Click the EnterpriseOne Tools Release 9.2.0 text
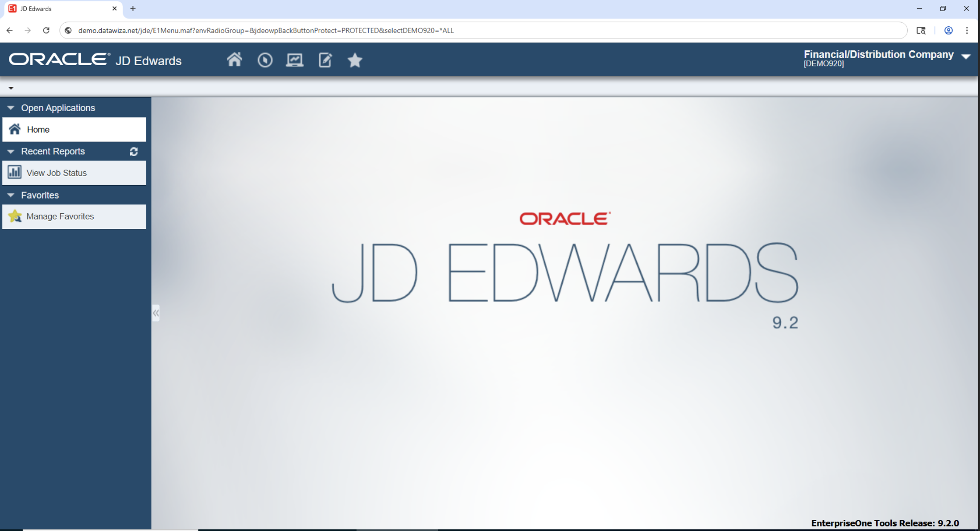The image size is (980, 531). pyautogui.click(x=885, y=523)
